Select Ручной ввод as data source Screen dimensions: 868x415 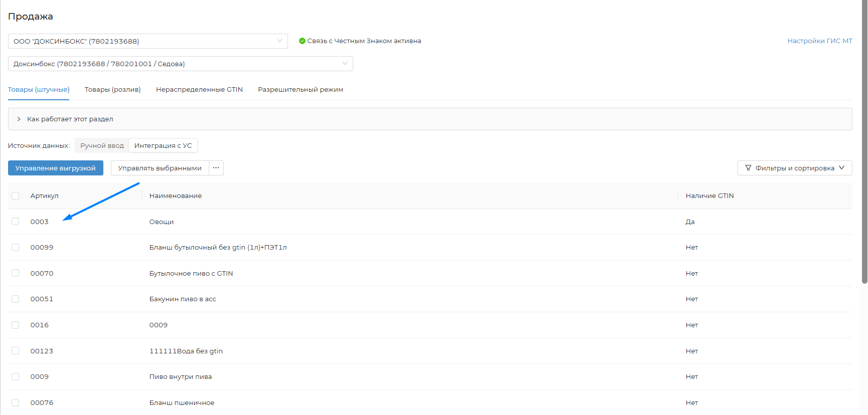point(102,146)
